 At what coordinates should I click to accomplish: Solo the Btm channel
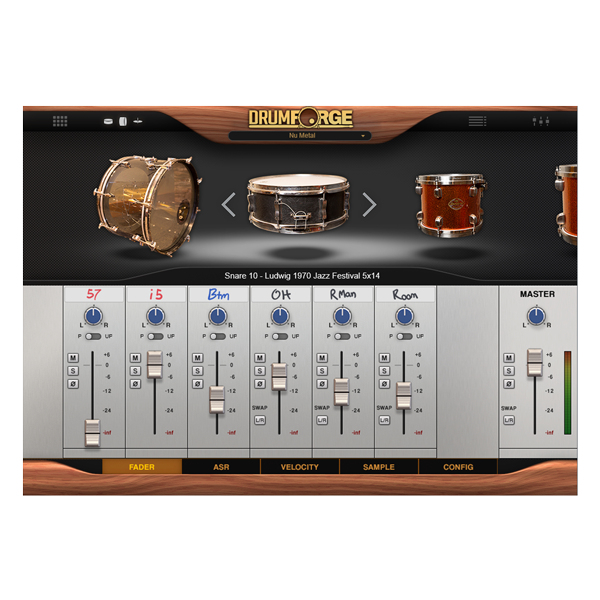pyautogui.click(x=197, y=371)
